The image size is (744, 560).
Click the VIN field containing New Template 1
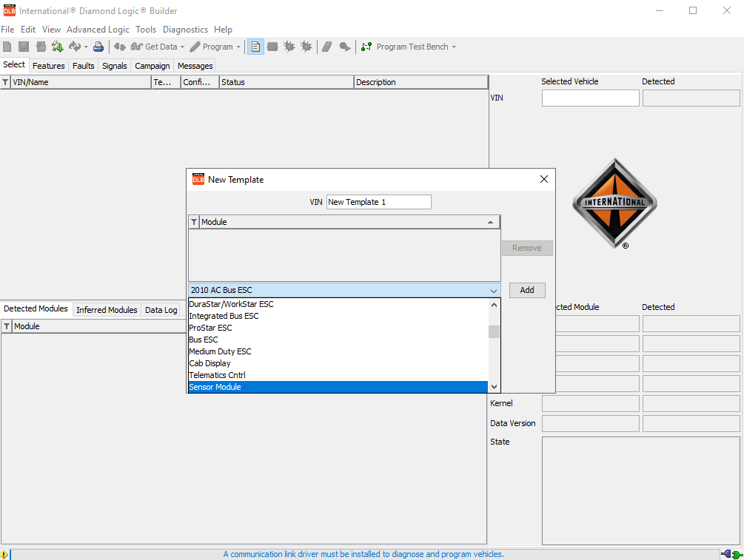coord(378,202)
